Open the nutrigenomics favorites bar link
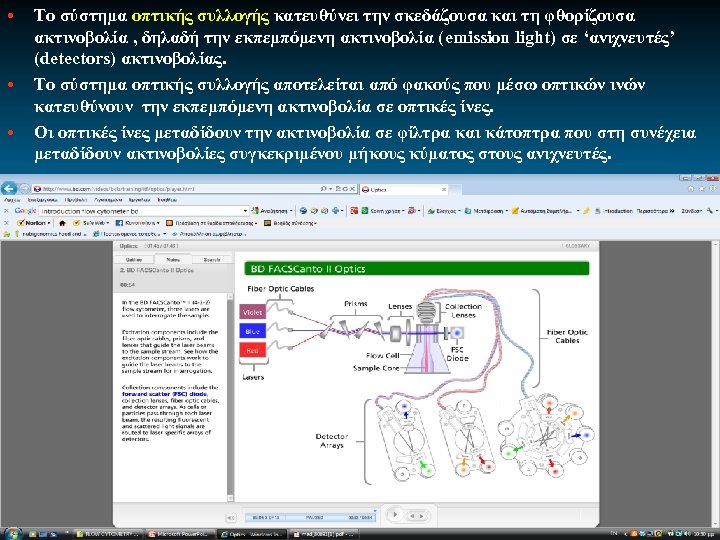 pos(51,234)
